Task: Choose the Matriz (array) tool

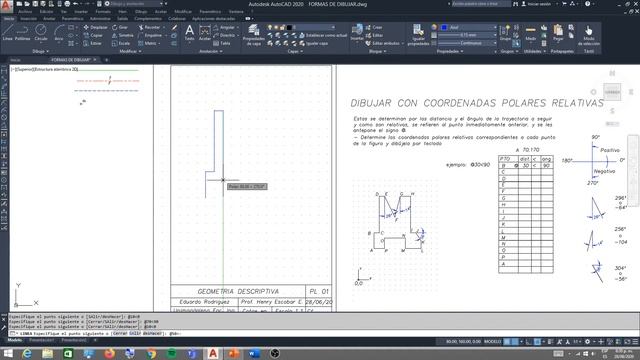Action: click(x=148, y=43)
